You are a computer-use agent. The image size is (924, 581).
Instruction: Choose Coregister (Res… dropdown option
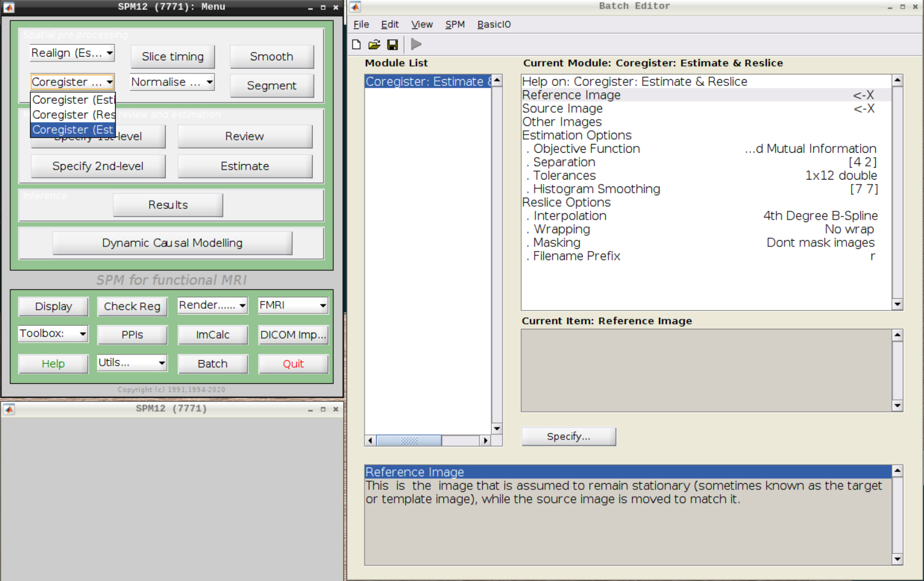pos(73,115)
